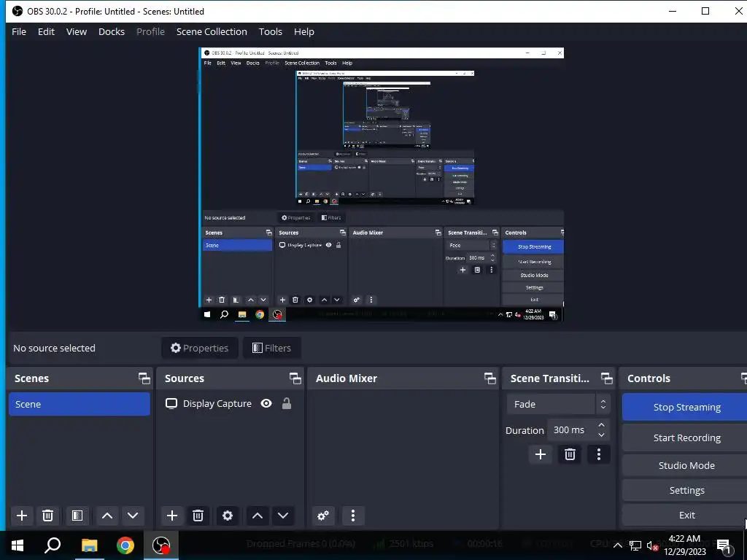Open the File menu

click(x=19, y=32)
